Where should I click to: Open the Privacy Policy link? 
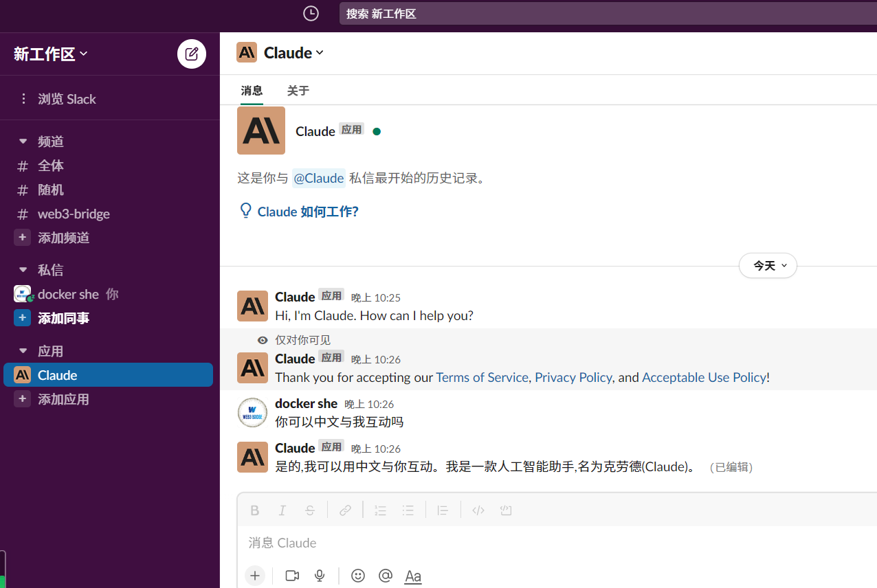click(573, 377)
